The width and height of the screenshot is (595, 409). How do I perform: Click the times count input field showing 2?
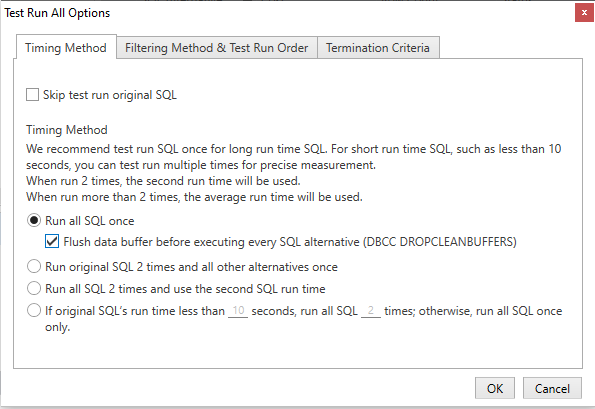coord(371,311)
